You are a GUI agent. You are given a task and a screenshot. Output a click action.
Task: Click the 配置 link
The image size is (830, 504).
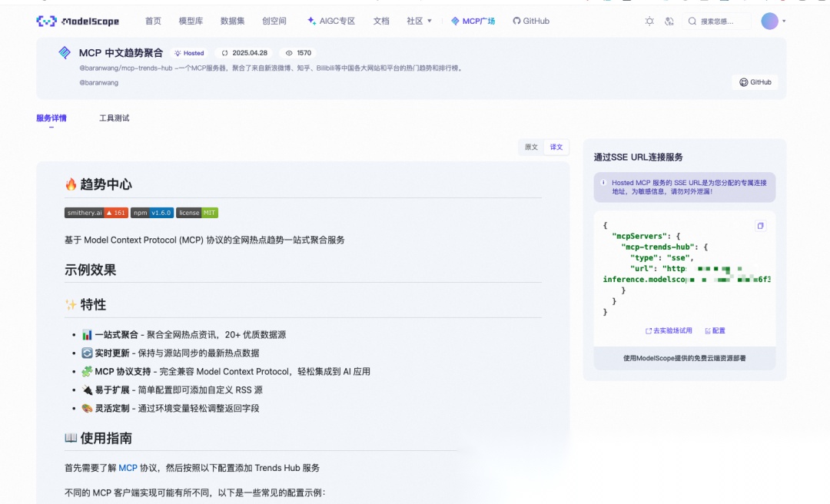click(715, 331)
